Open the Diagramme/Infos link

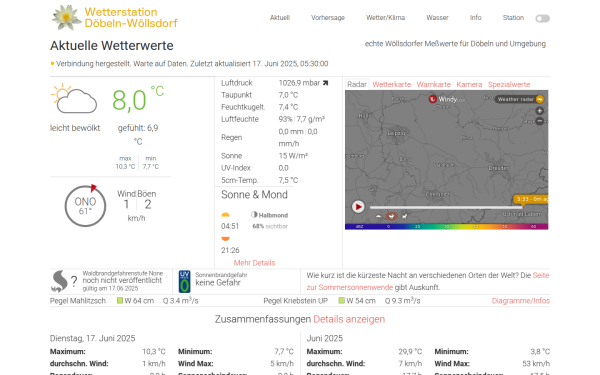click(x=521, y=301)
